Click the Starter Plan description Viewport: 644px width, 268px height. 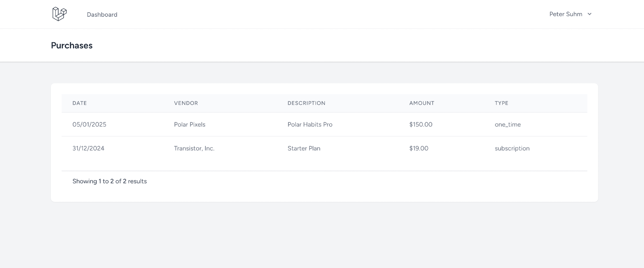(304, 148)
